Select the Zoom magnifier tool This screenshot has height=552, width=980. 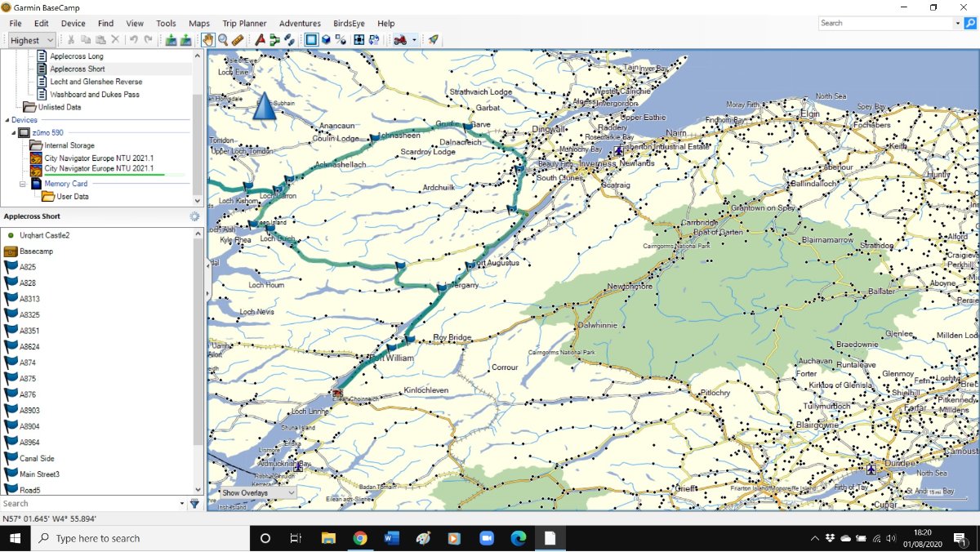coord(222,40)
